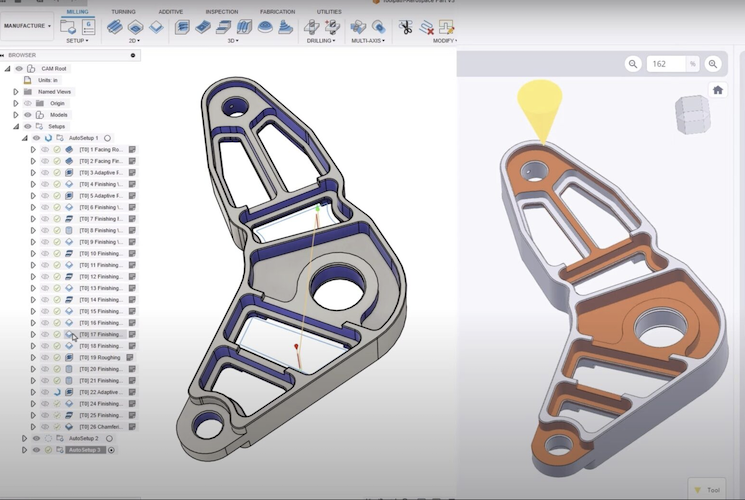Select the Hole Recognition drilling icon
745x500 pixels.
pyautogui.click(x=332, y=27)
